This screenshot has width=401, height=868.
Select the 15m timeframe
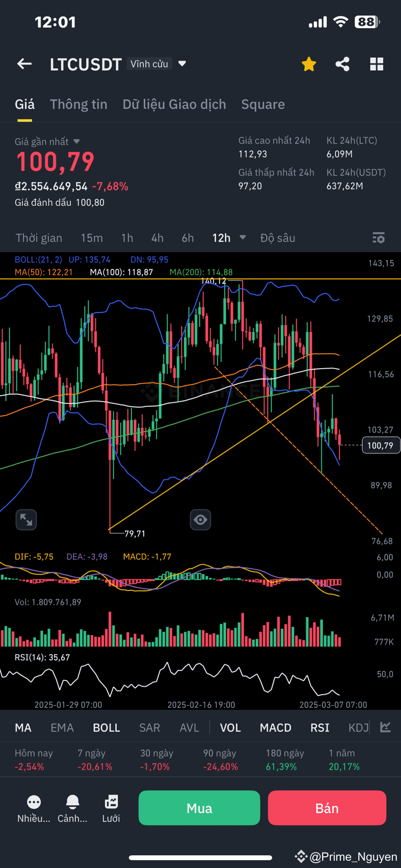click(x=92, y=238)
